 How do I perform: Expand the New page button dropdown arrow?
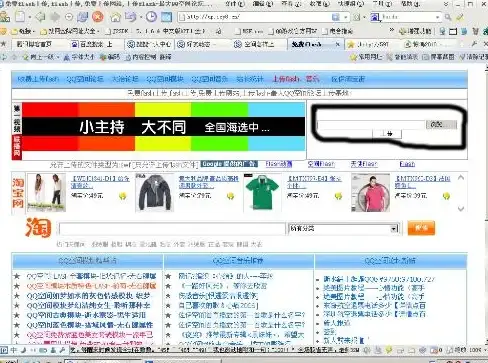29,17
